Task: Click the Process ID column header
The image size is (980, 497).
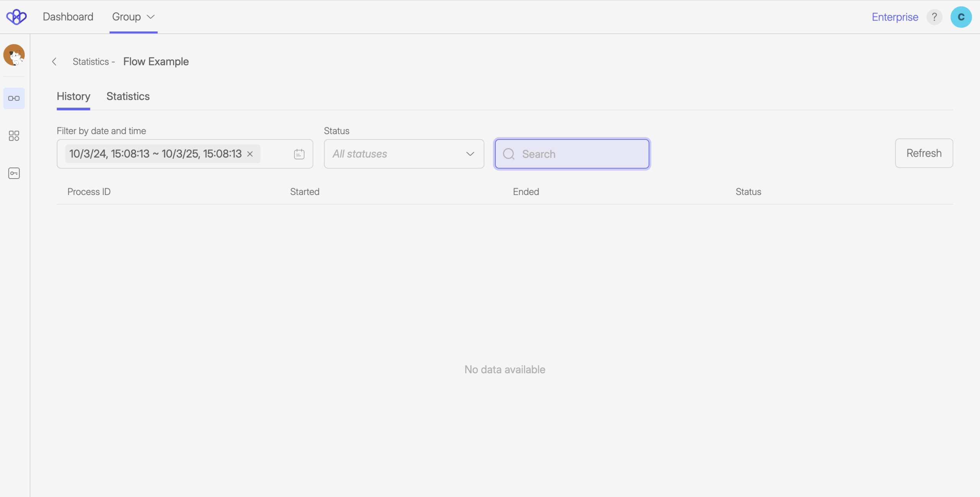Action: (89, 192)
